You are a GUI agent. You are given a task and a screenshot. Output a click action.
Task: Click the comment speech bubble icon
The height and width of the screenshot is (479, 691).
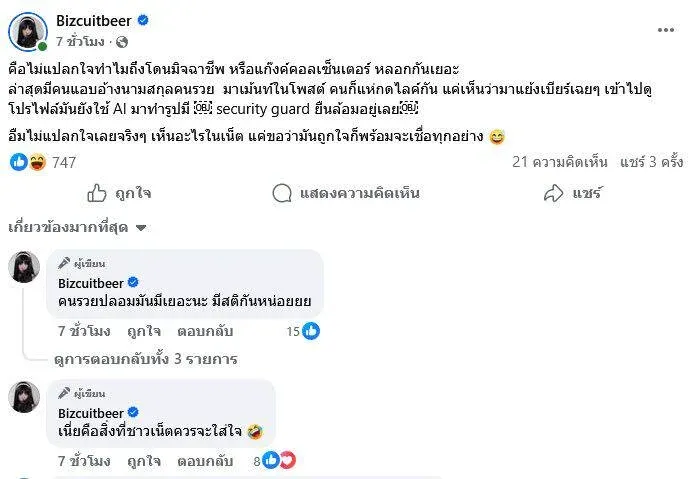click(x=281, y=193)
